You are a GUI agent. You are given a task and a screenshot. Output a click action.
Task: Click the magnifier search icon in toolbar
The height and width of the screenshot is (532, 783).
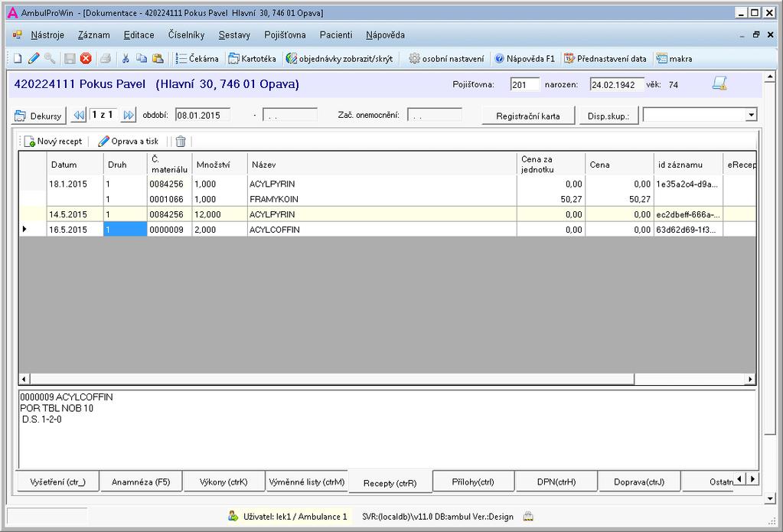tap(50, 58)
